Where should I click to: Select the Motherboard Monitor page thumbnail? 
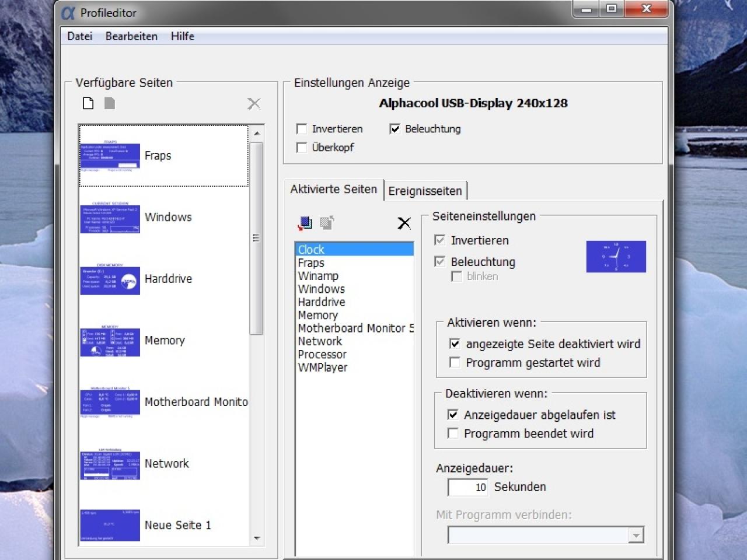coord(110,402)
